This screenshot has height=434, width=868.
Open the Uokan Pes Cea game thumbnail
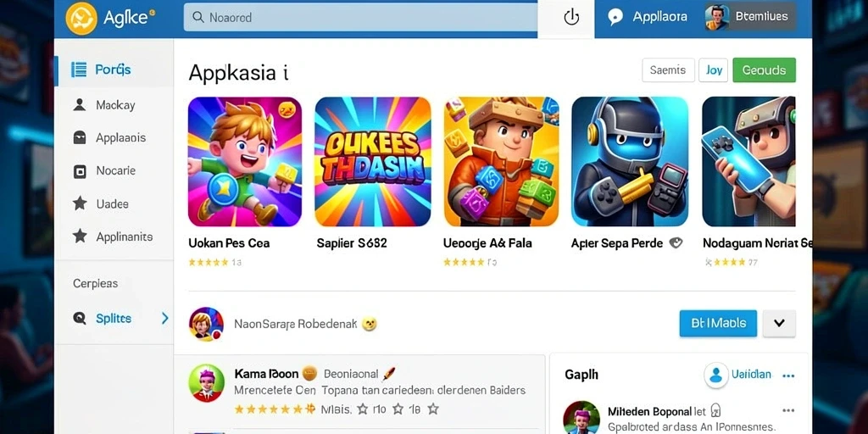[x=245, y=162]
